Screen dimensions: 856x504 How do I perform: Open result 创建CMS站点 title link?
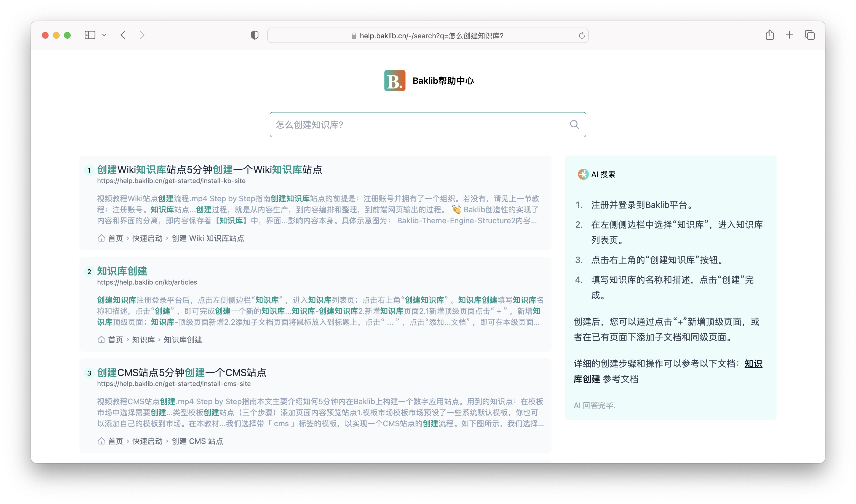pyautogui.click(x=181, y=372)
